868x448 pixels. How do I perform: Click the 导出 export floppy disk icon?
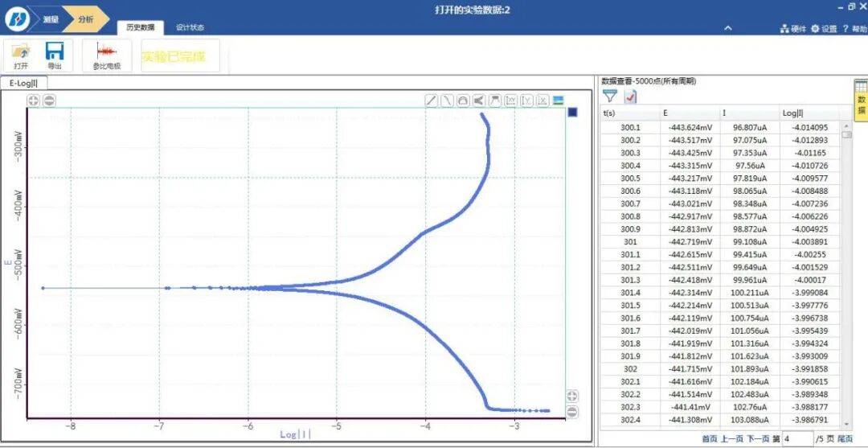[55, 55]
